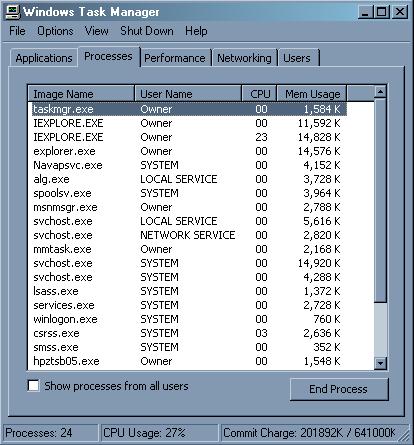The image size is (414, 445).
Task: Click the process list scrollbar thumb
Action: (380, 200)
